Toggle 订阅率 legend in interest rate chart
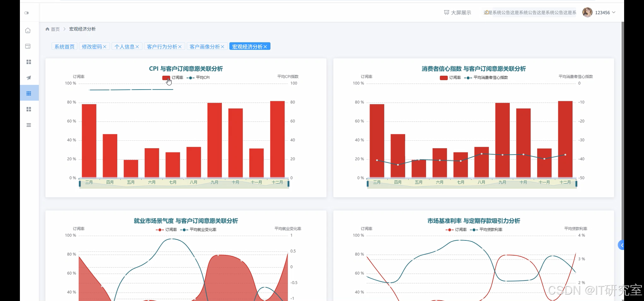Image resolution: width=644 pixels, height=301 pixels. [456, 230]
